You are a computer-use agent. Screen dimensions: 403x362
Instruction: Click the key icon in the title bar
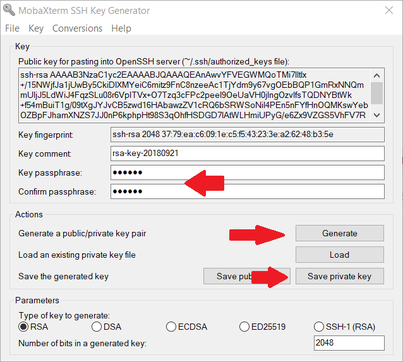coord(9,10)
